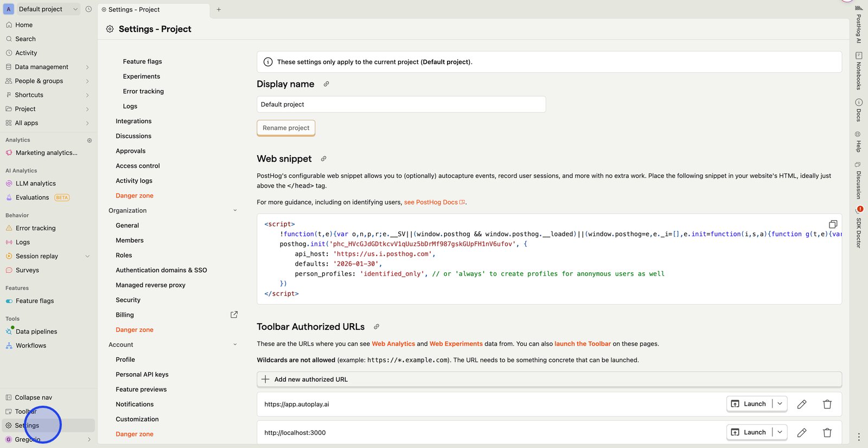The image size is (868, 448).
Task: Click the Display name text field
Action: tap(401, 105)
